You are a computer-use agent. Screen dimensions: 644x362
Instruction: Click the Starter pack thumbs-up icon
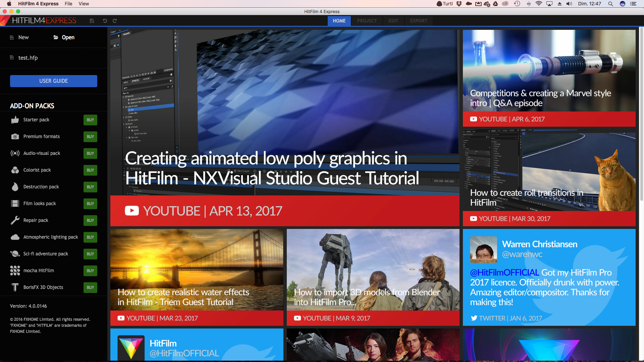(15, 120)
